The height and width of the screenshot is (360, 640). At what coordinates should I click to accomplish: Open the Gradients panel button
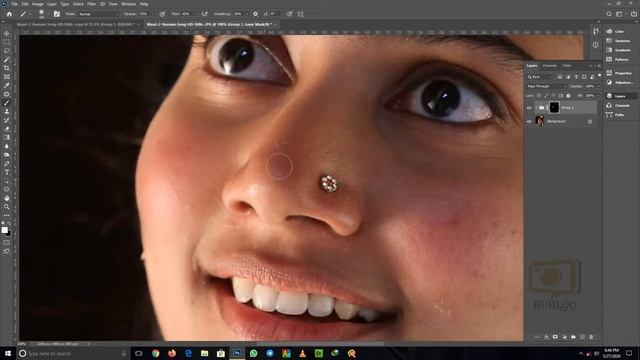point(618,50)
